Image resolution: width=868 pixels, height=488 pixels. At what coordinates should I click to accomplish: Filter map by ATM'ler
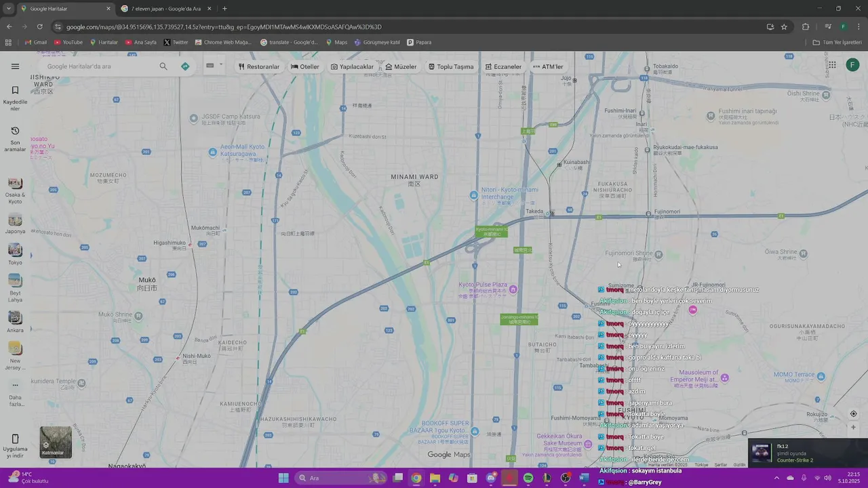(x=548, y=66)
